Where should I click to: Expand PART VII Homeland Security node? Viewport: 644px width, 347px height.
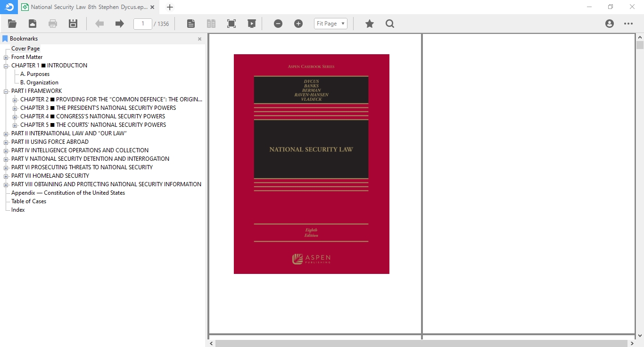pyautogui.click(x=6, y=176)
